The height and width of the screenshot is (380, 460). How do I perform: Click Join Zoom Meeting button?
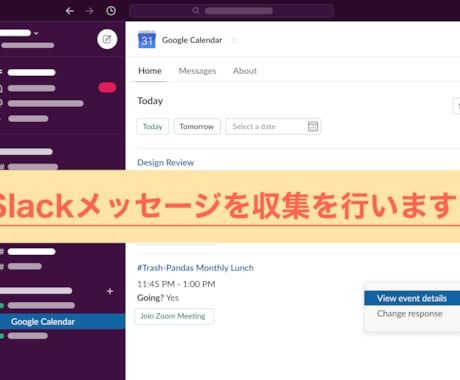pyautogui.click(x=174, y=316)
